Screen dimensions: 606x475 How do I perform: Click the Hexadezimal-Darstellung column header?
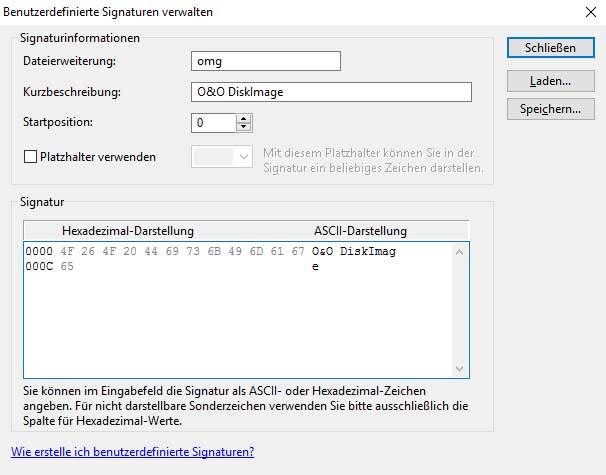[128, 231]
